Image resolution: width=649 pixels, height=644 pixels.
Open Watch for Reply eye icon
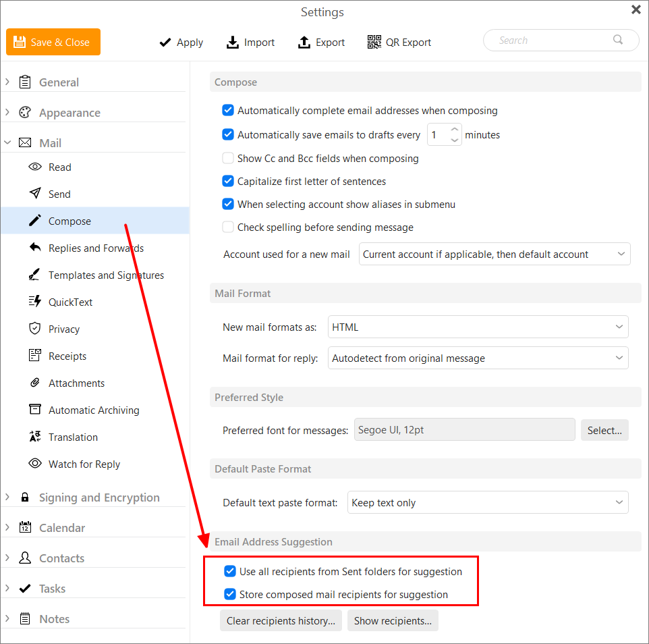tap(35, 464)
